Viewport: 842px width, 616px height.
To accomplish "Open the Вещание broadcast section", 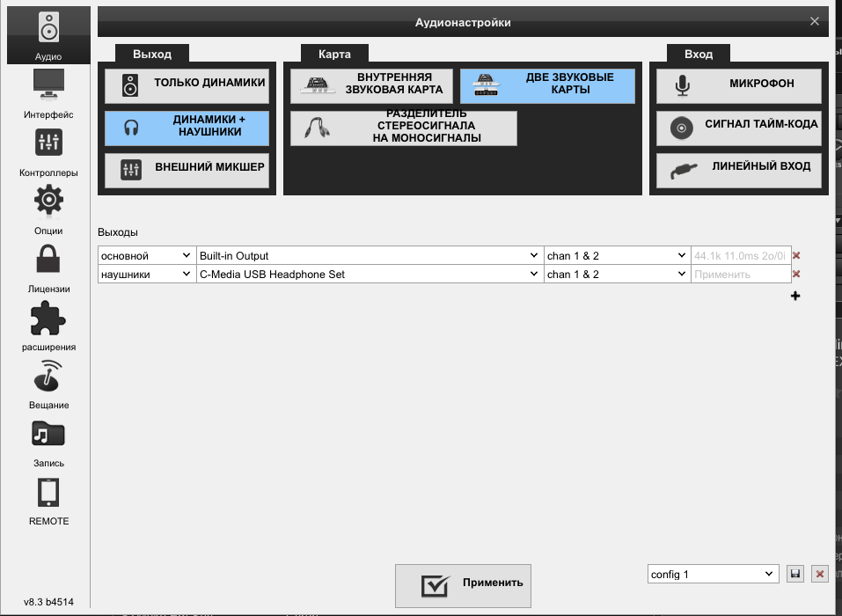I will (48, 385).
